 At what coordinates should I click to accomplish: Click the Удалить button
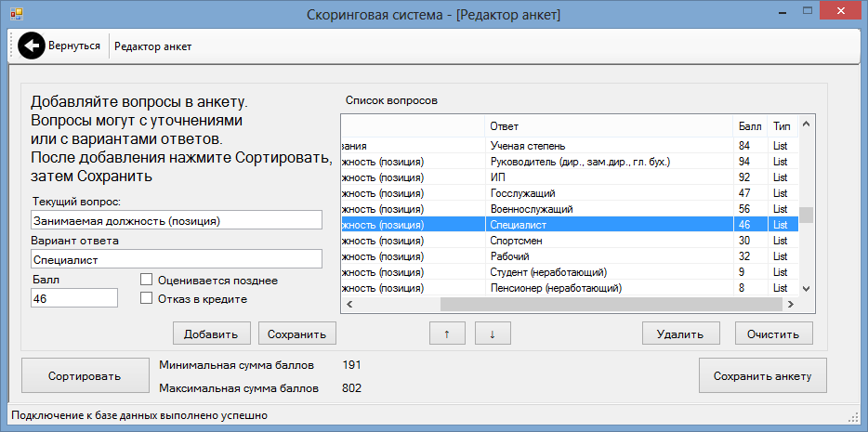[681, 334]
